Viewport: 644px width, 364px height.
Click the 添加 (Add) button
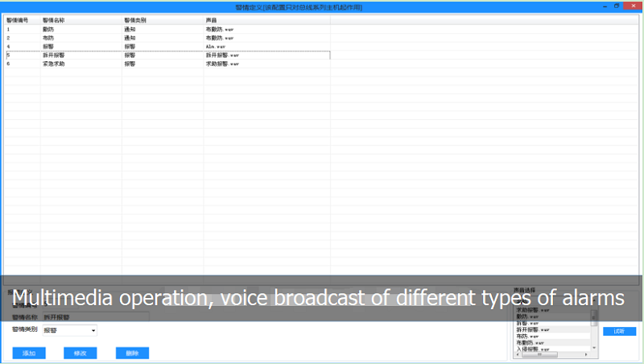click(29, 353)
